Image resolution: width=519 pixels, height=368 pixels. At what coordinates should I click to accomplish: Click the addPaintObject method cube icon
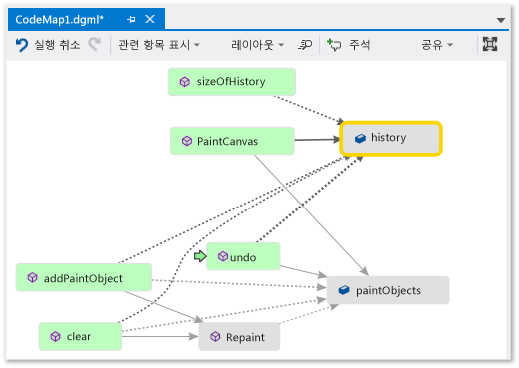point(32,277)
